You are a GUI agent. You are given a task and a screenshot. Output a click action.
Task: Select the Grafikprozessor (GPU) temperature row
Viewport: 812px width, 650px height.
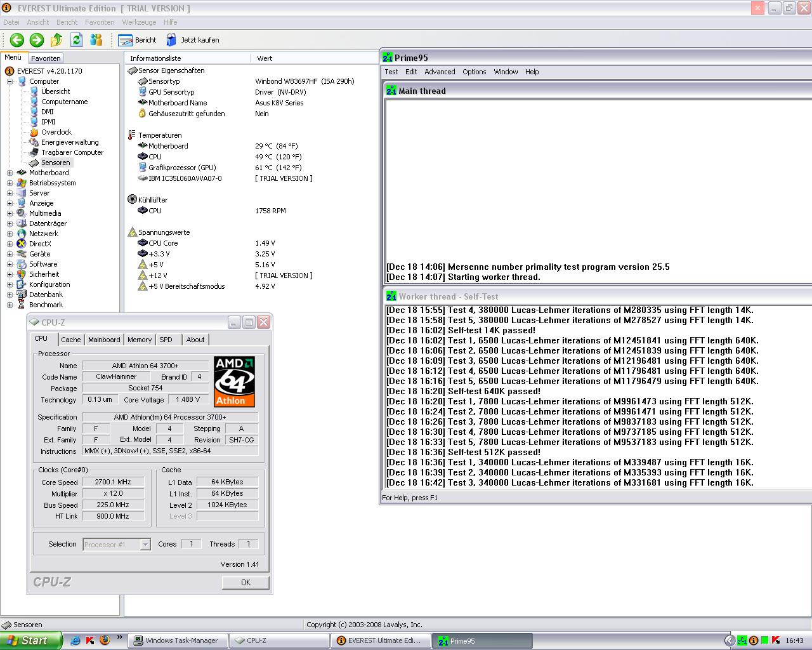click(x=251, y=168)
